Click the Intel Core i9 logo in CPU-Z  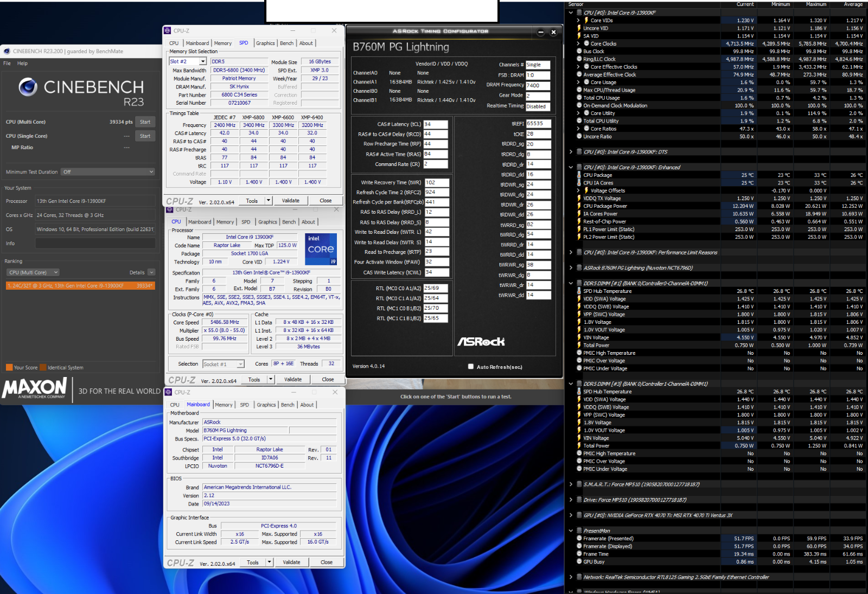click(321, 249)
